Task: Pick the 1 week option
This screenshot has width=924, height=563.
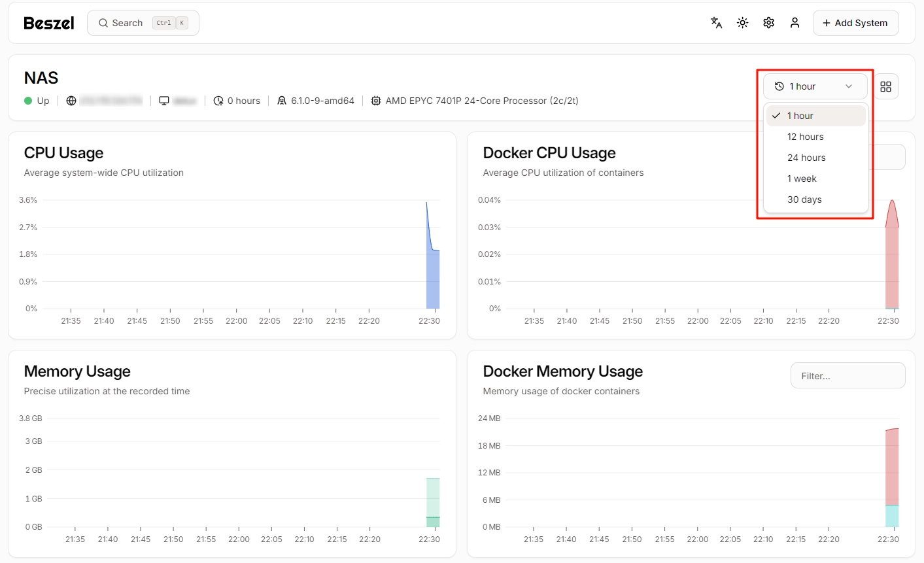Action: (802, 179)
